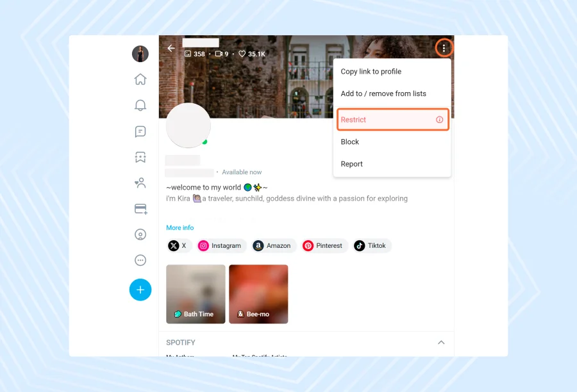
Task: Open notifications bell icon
Action: pyautogui.click(x=140, y=105)
